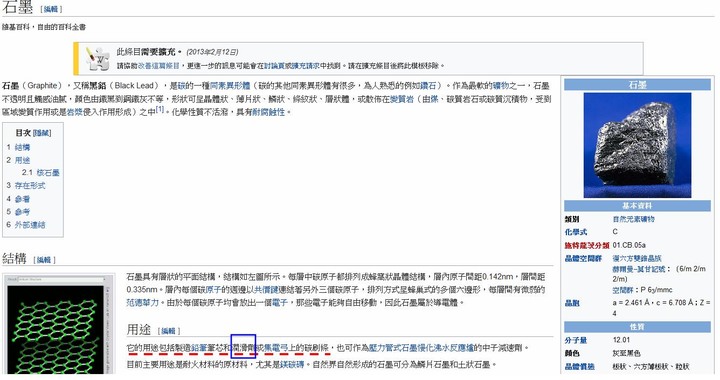Screen dimensions: 720x380
Task: Follow the 鉛筆 link in the 用途 section
Action: click(199, 348)
